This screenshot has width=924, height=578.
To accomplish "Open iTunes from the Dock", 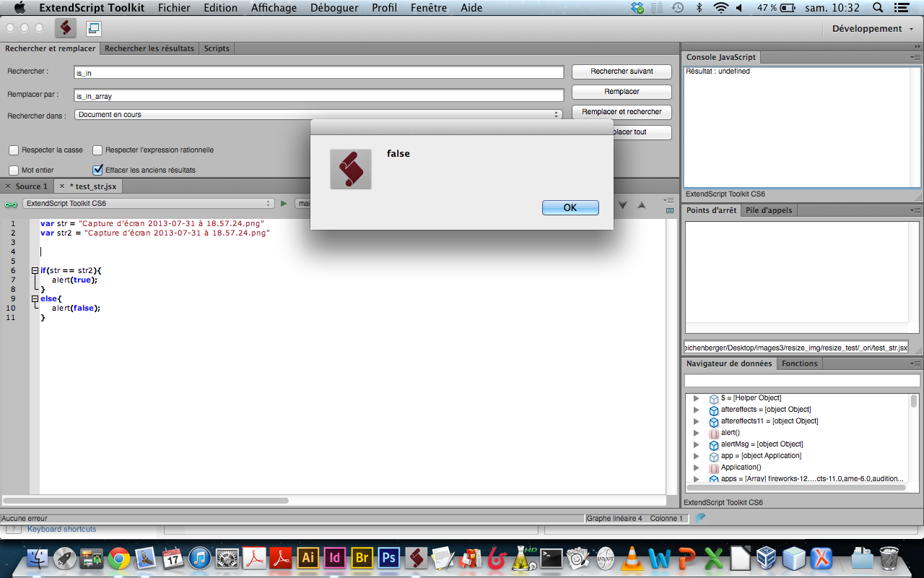I will [x=200, y=558].
